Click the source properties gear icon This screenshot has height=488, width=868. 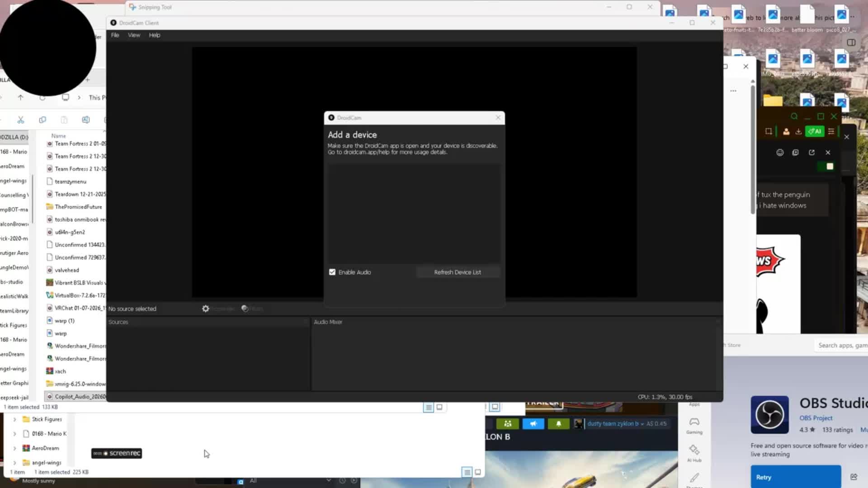click(x=206, y=309)
